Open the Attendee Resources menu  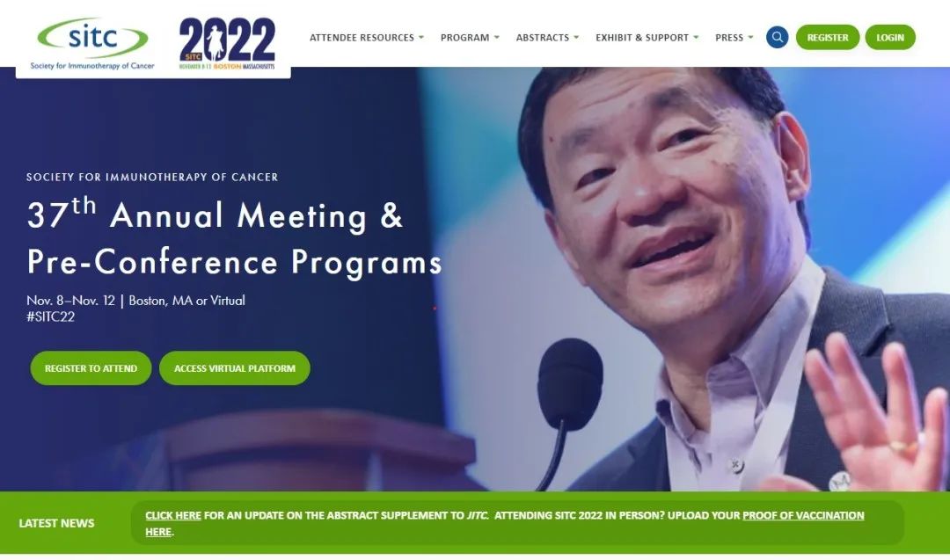362,38
